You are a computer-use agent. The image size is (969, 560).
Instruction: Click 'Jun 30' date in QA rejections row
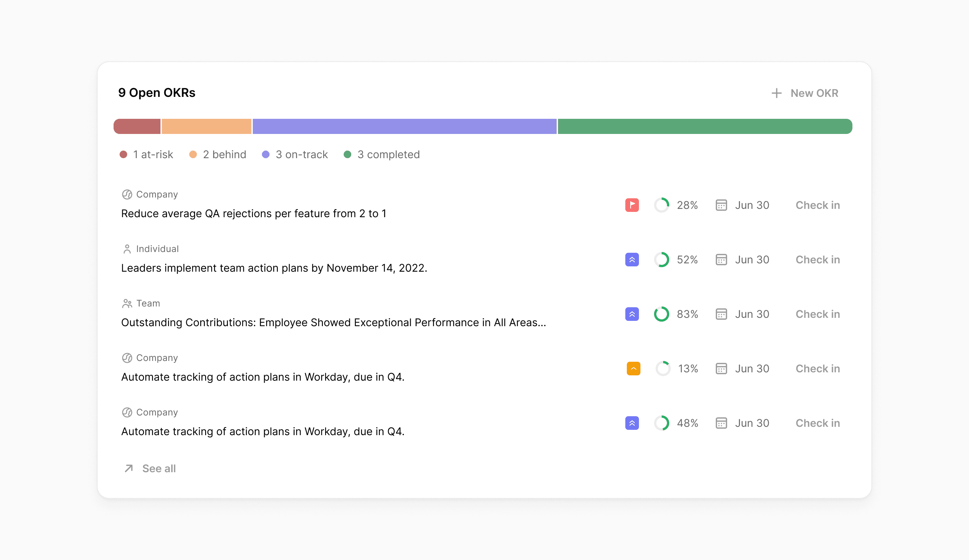tap(752, 205)
